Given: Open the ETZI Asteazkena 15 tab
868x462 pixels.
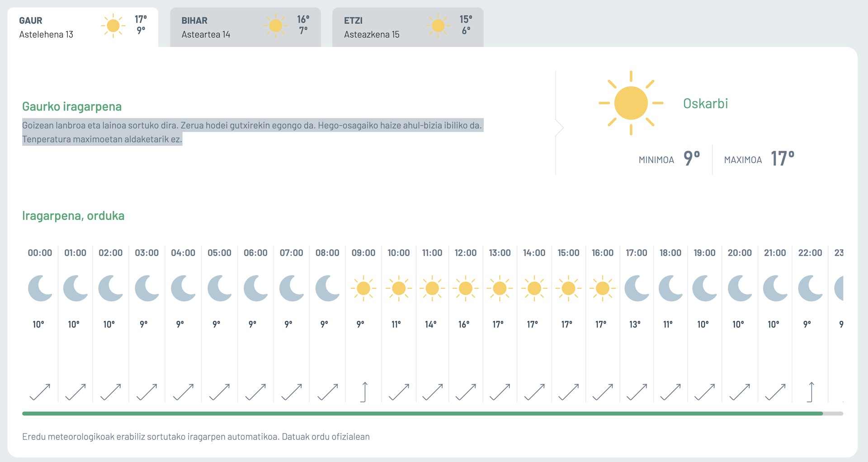Looking at the screenshot, I should pos(408,27).
